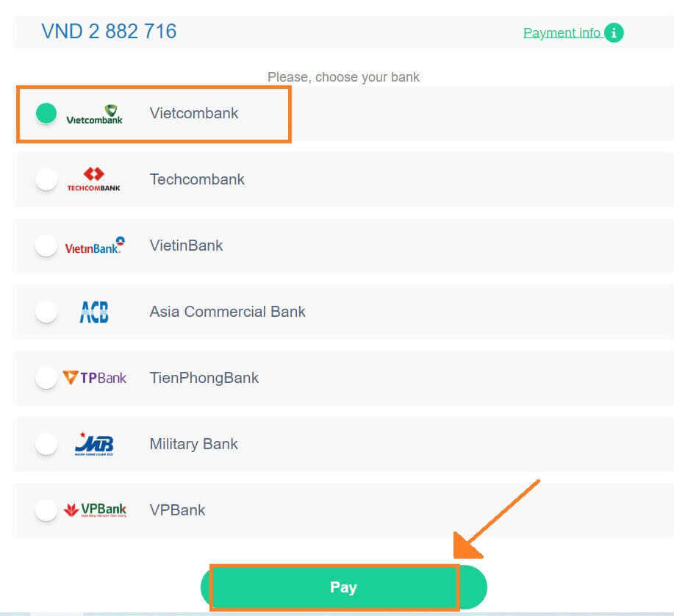Click the VND 2 882 716 amount
The height and width of the screenshot is (616, 674).
(x=109, y=32)
